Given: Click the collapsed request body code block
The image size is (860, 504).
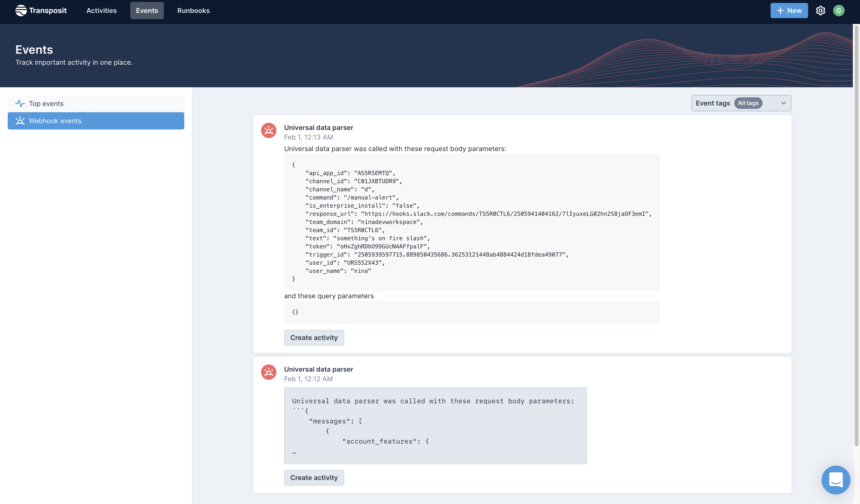Looking at the screenshot, I should point(435,426).
